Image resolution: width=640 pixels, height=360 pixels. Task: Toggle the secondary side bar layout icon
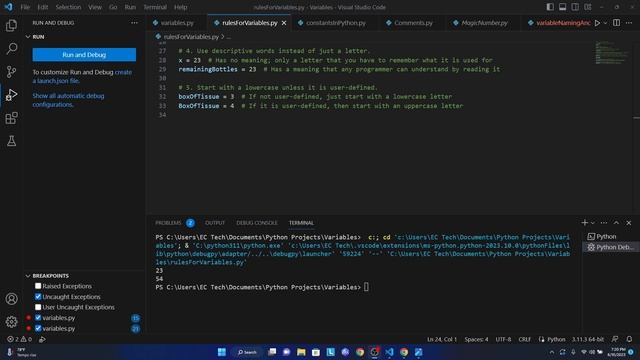point(575,7)
